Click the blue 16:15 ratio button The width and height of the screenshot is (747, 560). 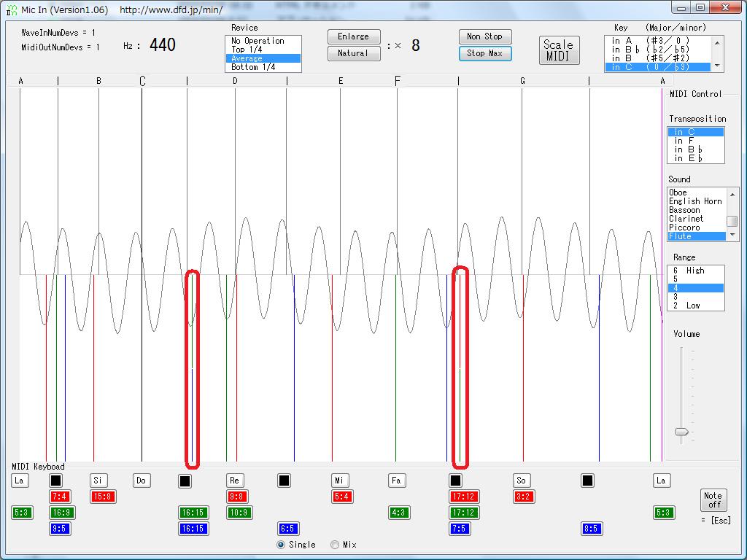pos(193,529)
